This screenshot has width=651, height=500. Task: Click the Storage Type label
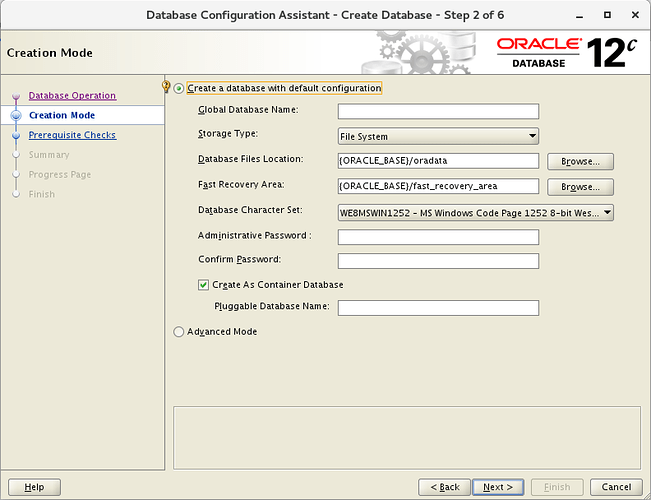[228, 134]
